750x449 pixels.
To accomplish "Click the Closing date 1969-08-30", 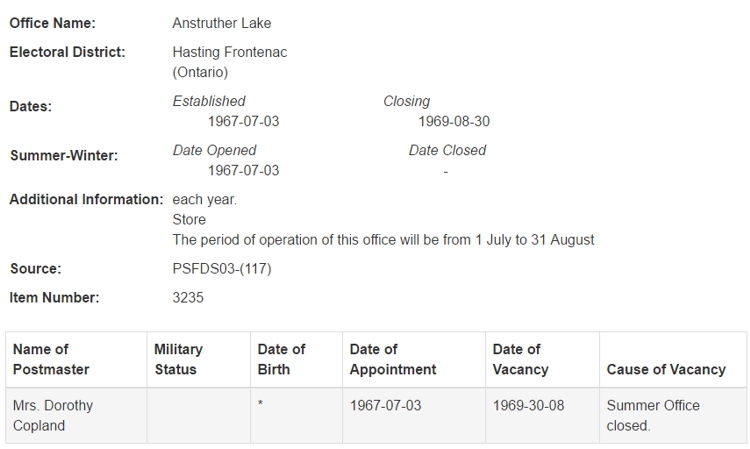I will click(454, 121).
